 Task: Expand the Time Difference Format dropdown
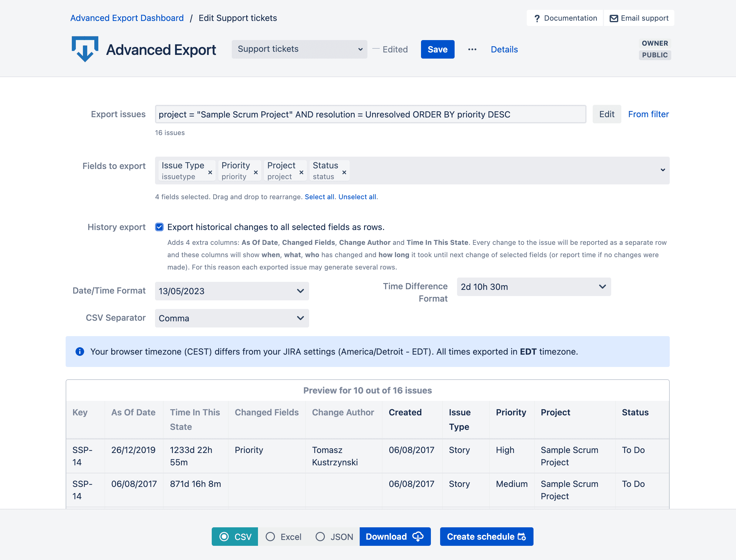(x=532, y=286)
